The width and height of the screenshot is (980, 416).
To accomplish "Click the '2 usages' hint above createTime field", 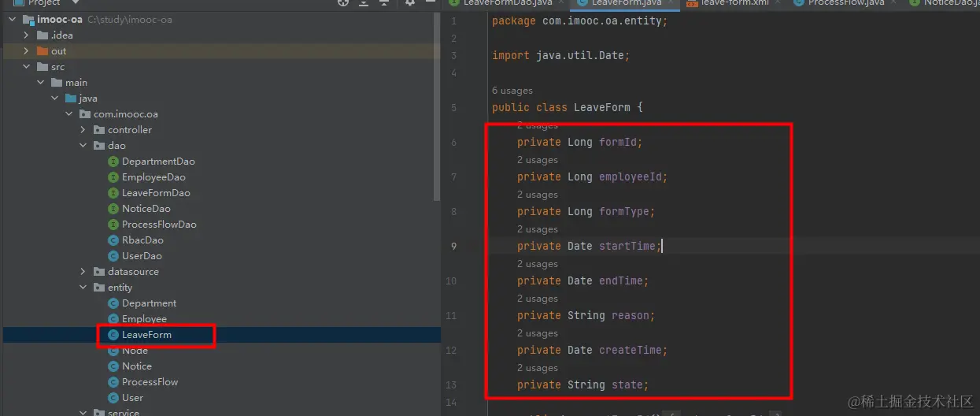I will 538,333.
